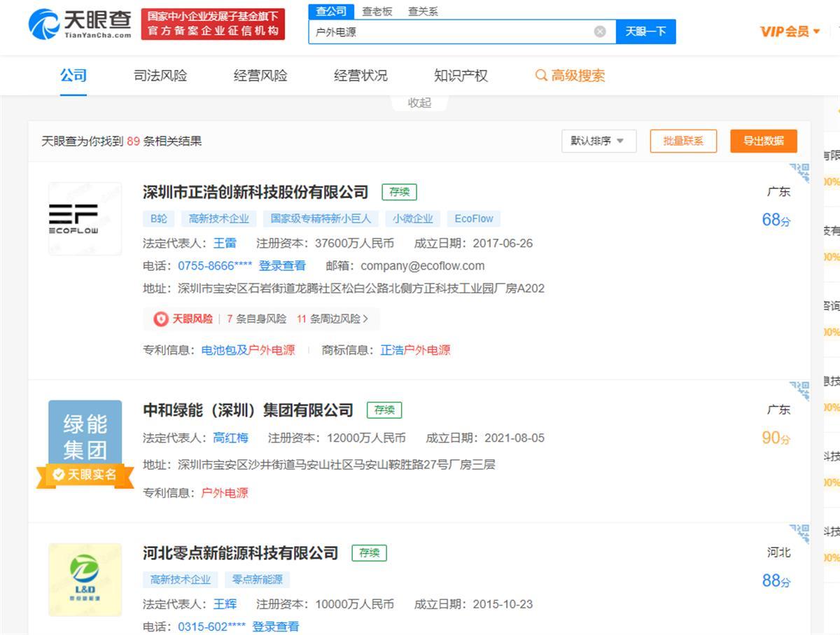Screen dimensions: 840x635
Task: Open legal representative 高红梅 profile
Action: click(231, 438)
